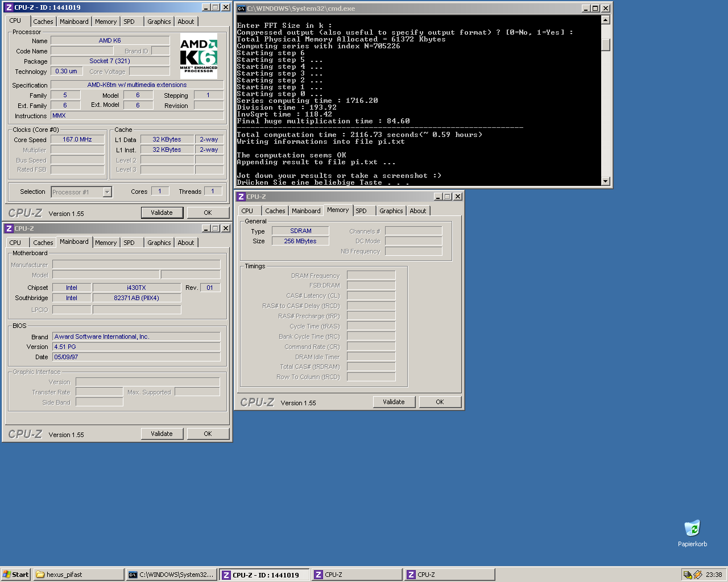This screenshot has height=582, width=728.
Task: Switch to Memory tab in Mainboard window
Action: coord(106,243)
